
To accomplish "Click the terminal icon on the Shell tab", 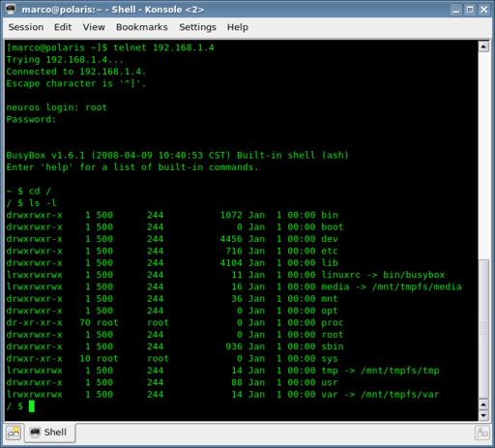I will [x=35, y=432].
